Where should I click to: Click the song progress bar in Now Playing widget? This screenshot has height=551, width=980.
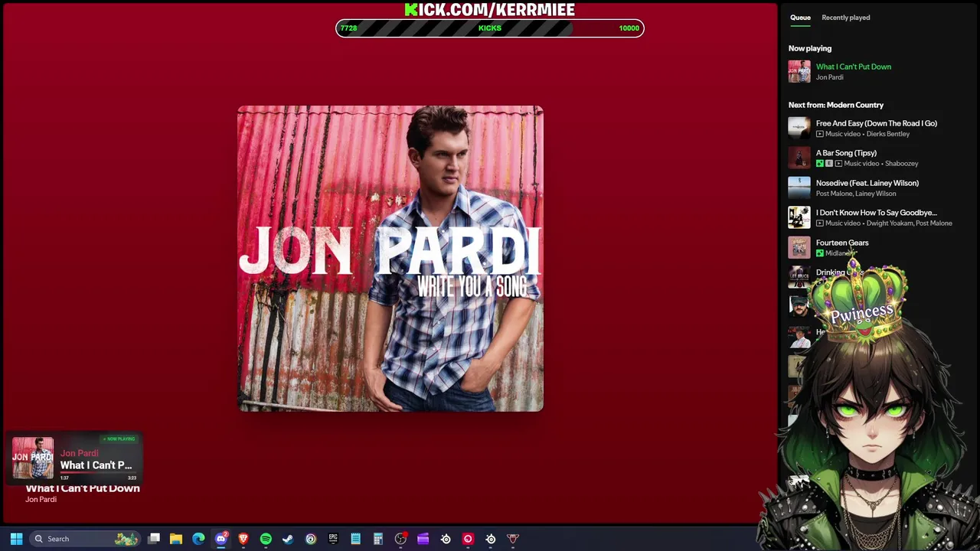click(x=100, y=473)
